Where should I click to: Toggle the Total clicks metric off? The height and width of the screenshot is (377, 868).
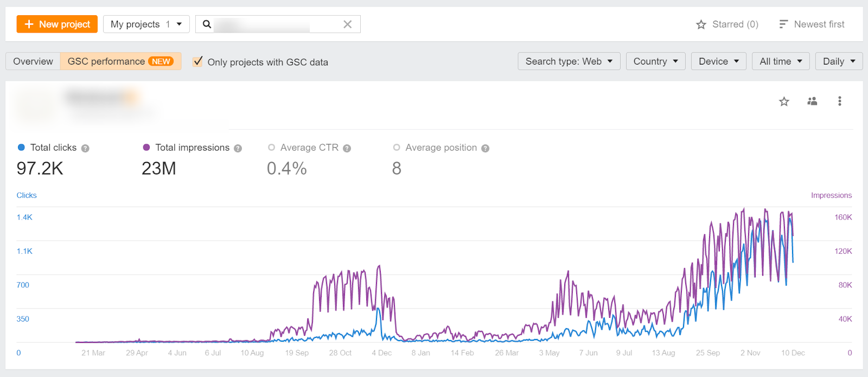pos(22,148)
